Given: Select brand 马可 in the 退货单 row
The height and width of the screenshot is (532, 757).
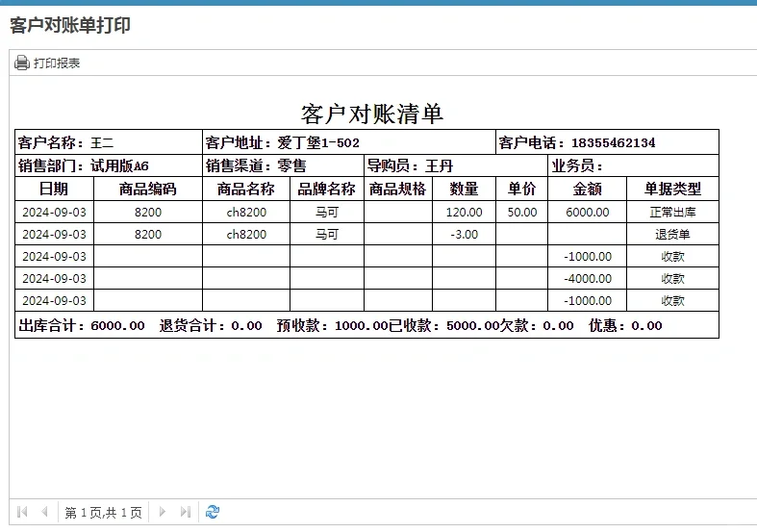Looking at the screenshot, I should click(x=327, y=234).
